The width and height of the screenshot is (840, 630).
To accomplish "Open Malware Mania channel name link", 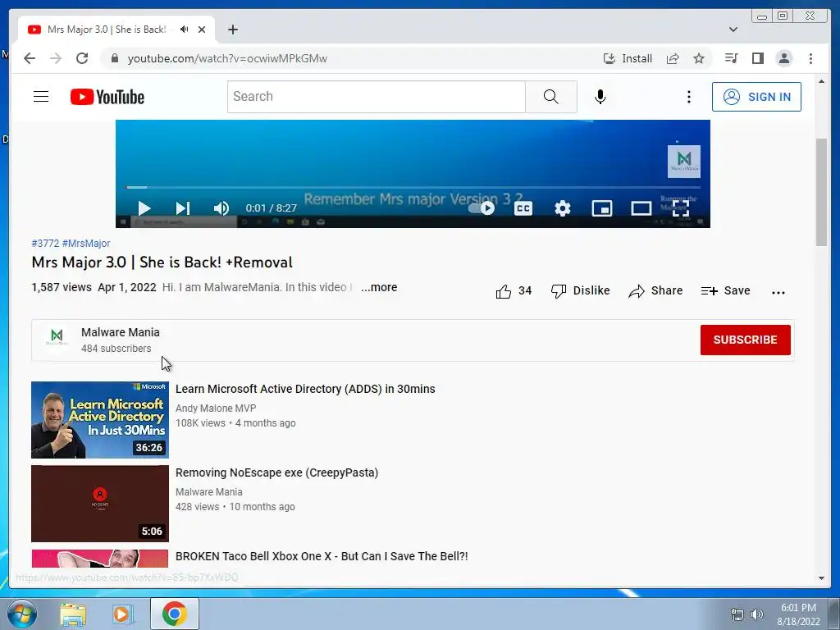I will 121,332.
